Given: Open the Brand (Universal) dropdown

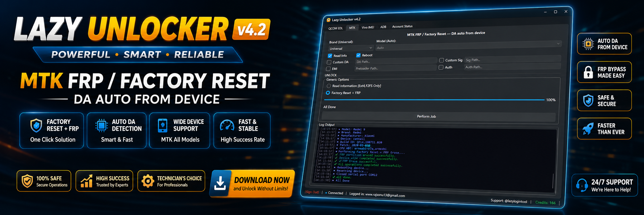Looking at the screenshot, I should tap(351, 48).
